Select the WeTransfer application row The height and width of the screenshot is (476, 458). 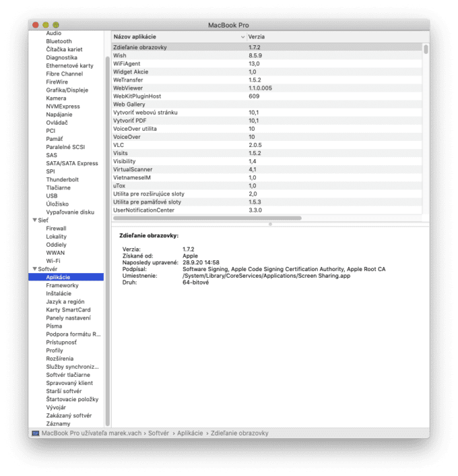pyautogui.click(x=128, y=80)
